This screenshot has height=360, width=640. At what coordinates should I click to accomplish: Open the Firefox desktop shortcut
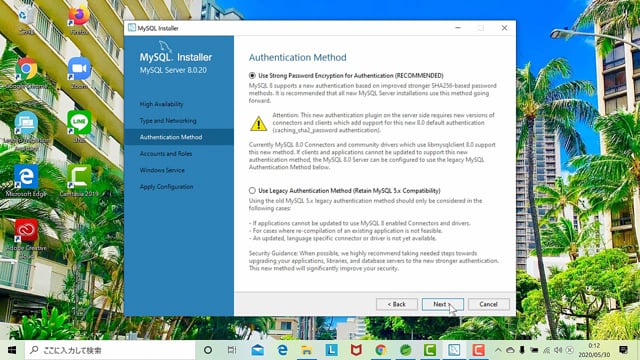click(x=79, y=20)
